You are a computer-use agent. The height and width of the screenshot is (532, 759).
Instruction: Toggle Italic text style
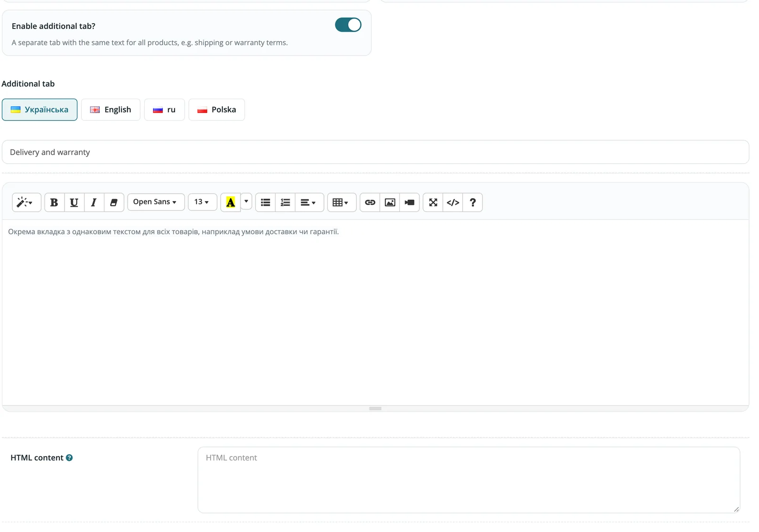pos(94,202)
